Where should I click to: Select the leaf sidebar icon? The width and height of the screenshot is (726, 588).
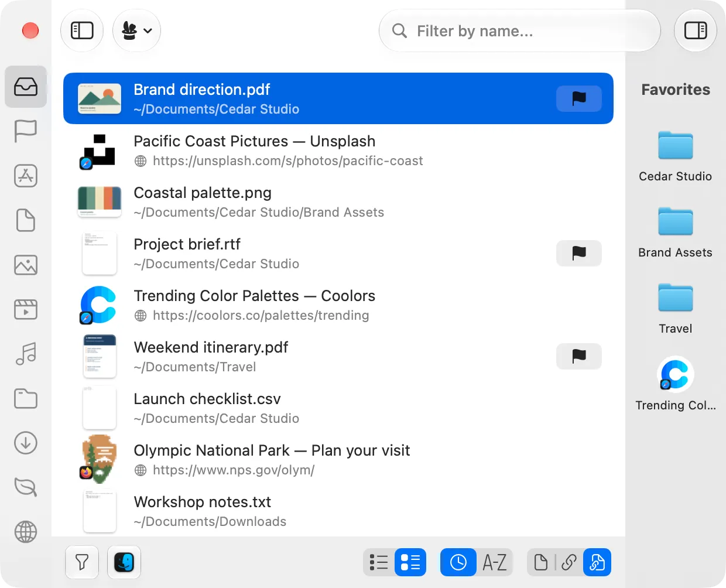[x=26, y=487]
